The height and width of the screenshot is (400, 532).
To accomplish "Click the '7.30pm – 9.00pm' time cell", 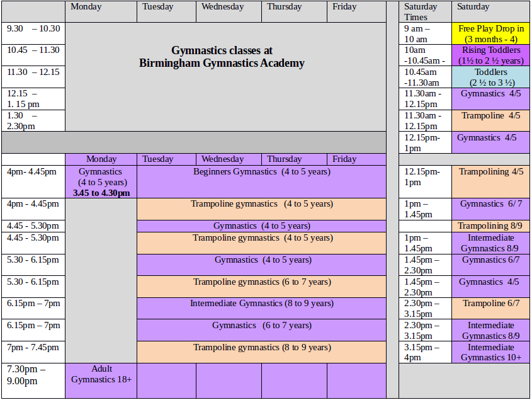I will tap(33, 380).
